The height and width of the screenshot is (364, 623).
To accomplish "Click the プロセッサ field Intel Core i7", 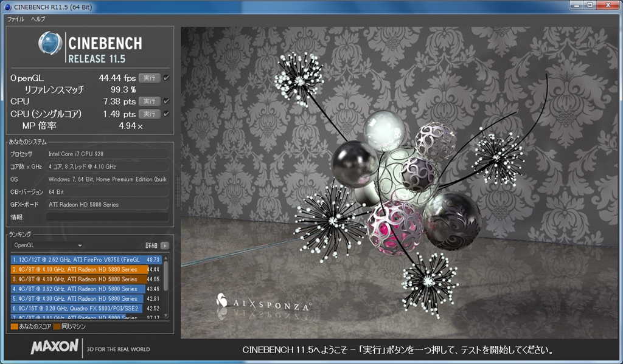I will 107,154.
